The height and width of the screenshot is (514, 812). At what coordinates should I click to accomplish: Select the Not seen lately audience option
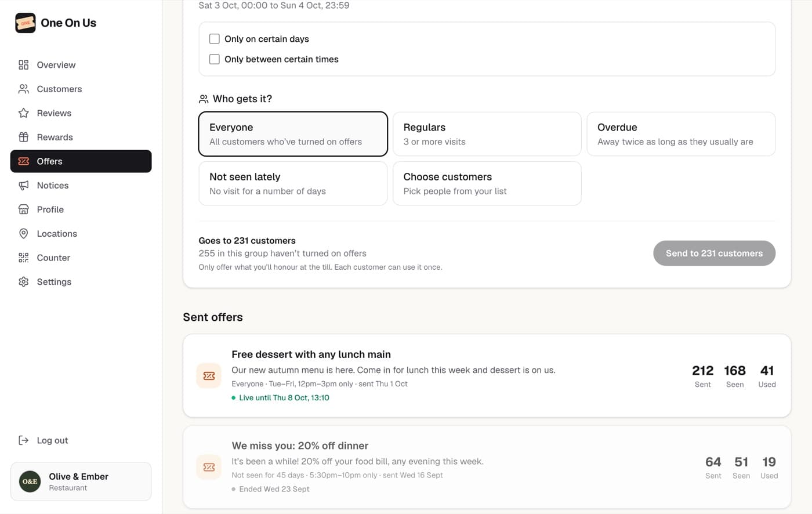coord(293,183)
